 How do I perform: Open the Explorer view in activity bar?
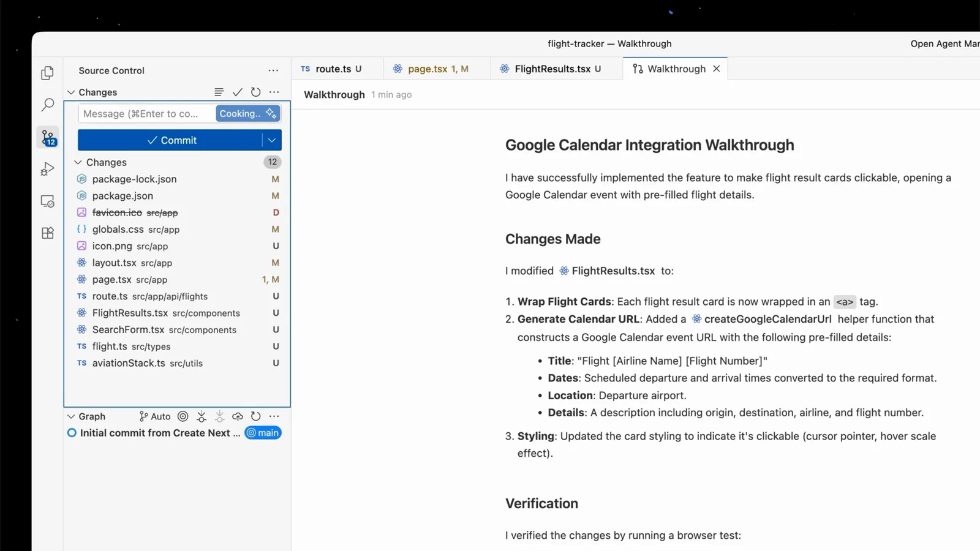click(48, 73)
